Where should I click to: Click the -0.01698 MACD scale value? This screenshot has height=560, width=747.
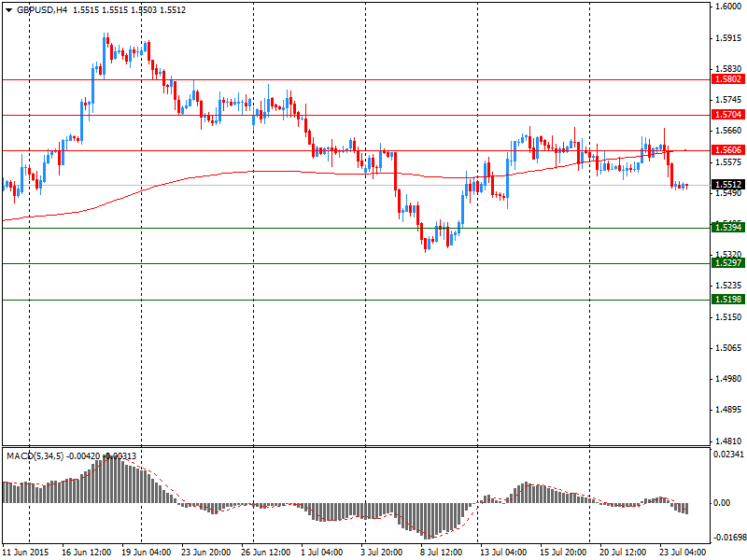click(728, 538)
